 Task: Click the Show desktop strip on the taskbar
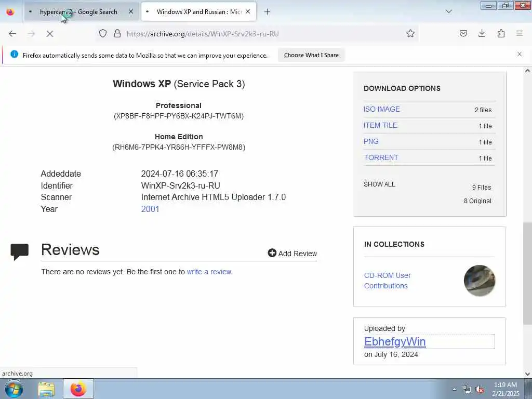pos(528,389)
